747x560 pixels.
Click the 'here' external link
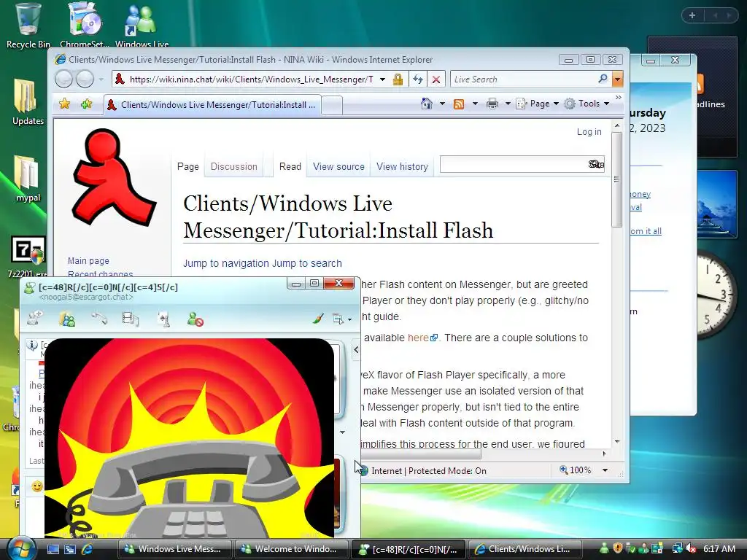(422, 338)
